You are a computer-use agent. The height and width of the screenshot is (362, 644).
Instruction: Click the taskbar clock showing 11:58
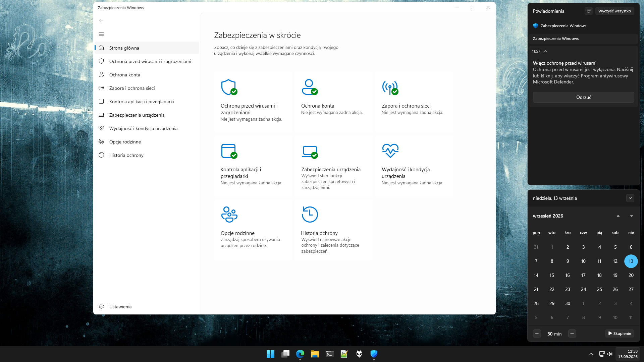pos(628,354)
